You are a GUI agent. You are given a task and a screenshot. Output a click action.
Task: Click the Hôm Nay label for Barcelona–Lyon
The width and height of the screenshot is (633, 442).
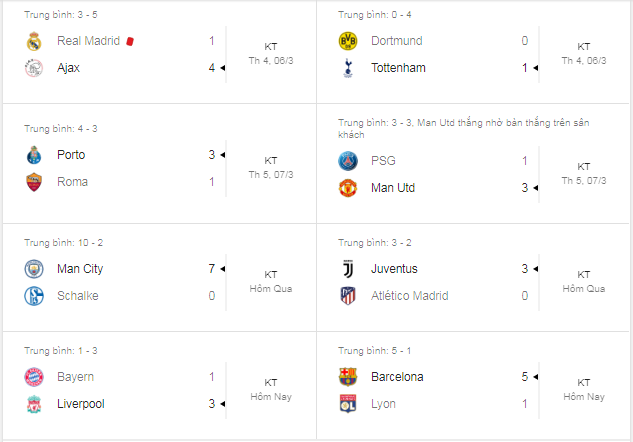pyautogui.click(x=584, y=397)
